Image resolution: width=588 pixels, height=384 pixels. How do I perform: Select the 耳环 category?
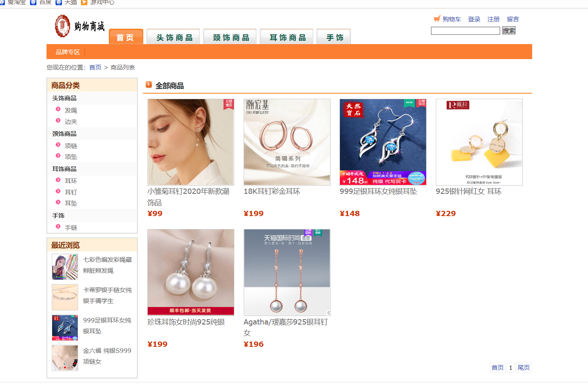coord(71,181)
